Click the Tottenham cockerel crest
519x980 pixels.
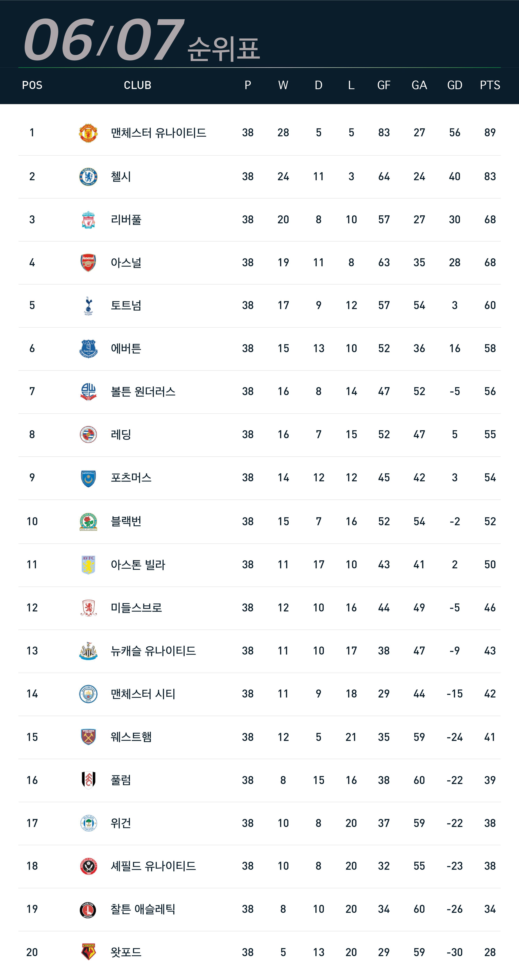click(88, 305)
